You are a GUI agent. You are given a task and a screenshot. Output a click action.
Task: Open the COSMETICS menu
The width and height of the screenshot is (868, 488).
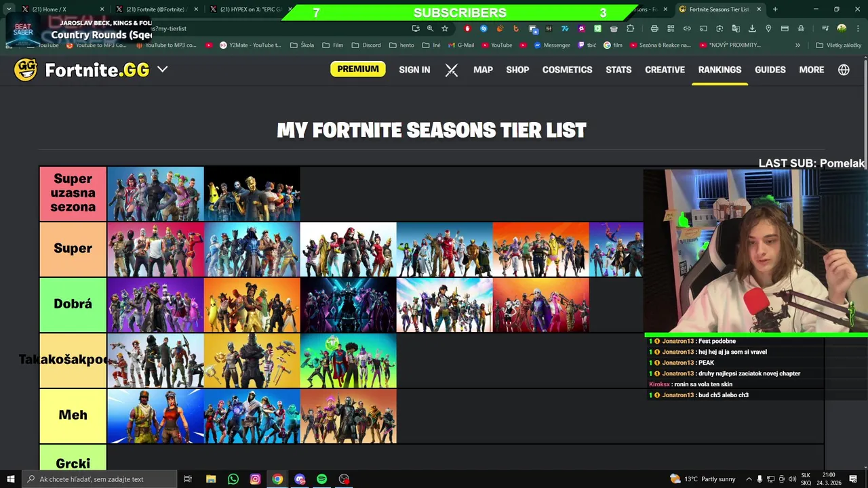click(567, 70)
